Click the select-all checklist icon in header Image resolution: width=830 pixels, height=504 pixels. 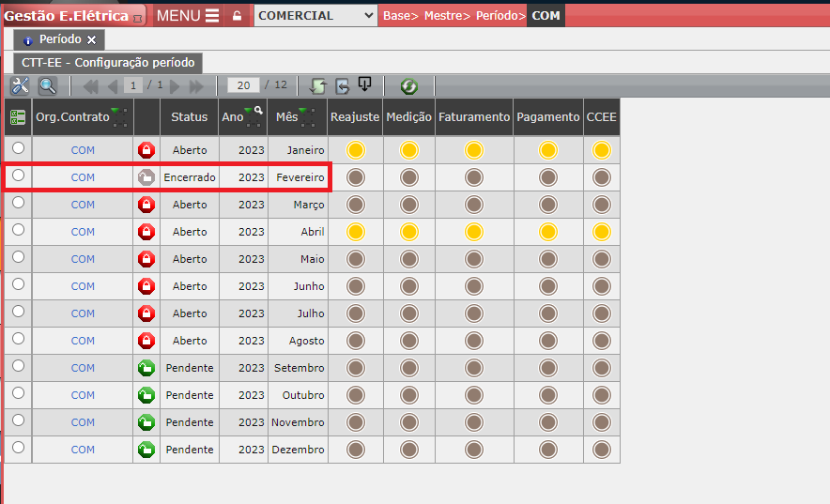click(17, 117)
